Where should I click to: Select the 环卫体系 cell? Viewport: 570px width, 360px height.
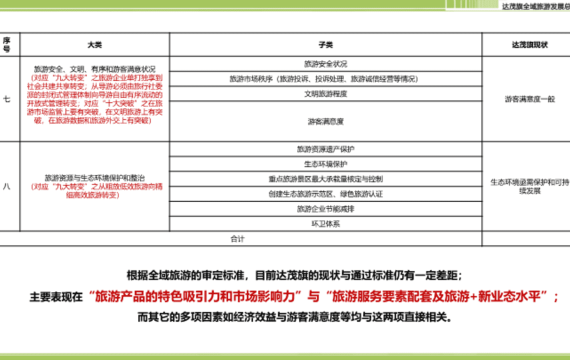pos(326,224)
